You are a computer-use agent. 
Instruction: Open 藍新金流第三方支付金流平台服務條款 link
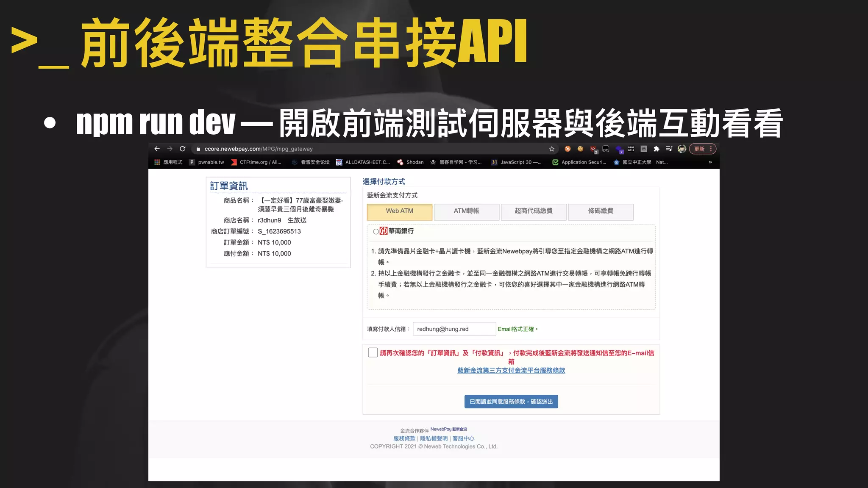[511, 370]
